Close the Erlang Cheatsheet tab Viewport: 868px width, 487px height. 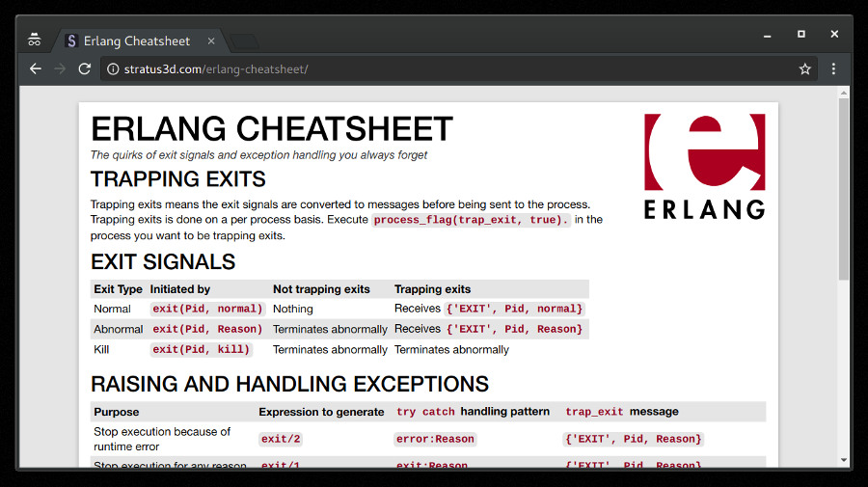tap(211, 41)
